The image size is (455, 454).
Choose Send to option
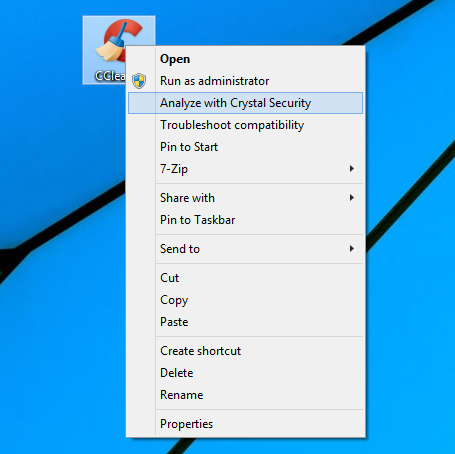tap(245, 249)
